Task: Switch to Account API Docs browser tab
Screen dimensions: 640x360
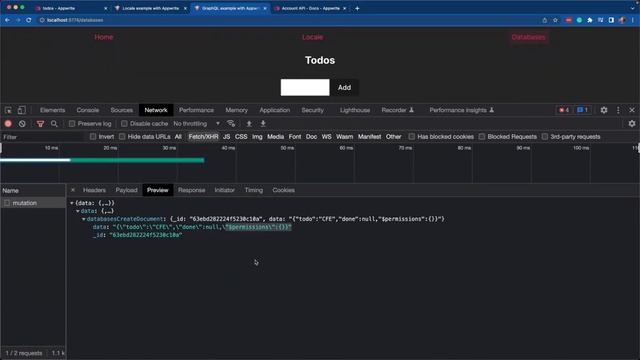Action: (x=310, y=8)
